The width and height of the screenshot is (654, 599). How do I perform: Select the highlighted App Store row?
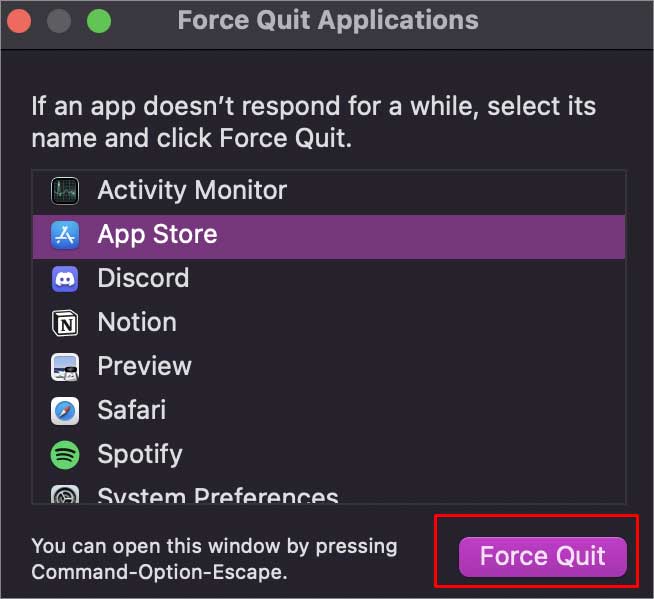(x=329, y=237)
